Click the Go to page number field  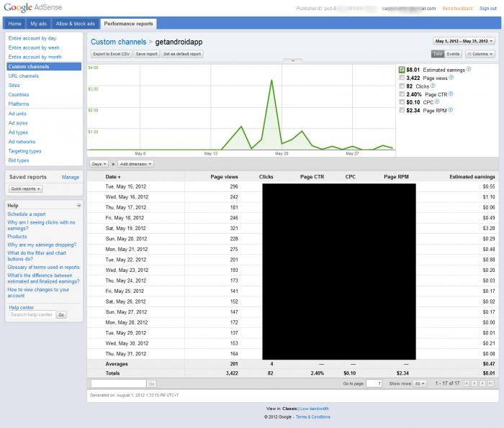click(x=374, y=383)
